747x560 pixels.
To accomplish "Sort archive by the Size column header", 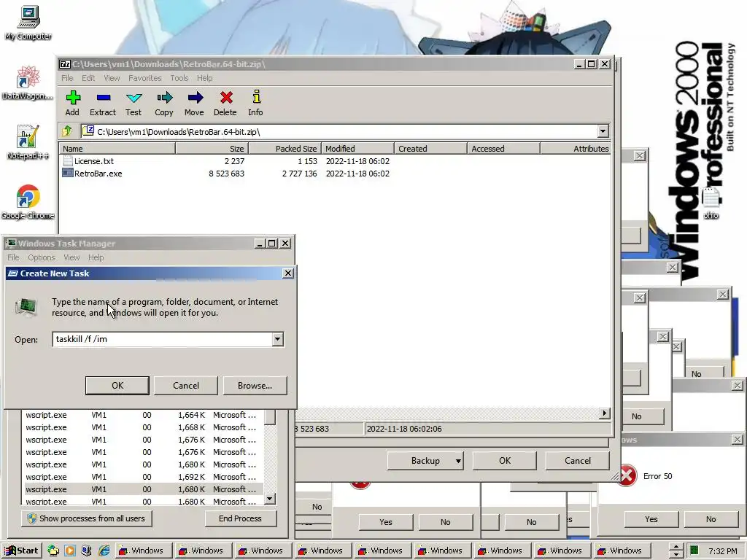I will (212, 149).
